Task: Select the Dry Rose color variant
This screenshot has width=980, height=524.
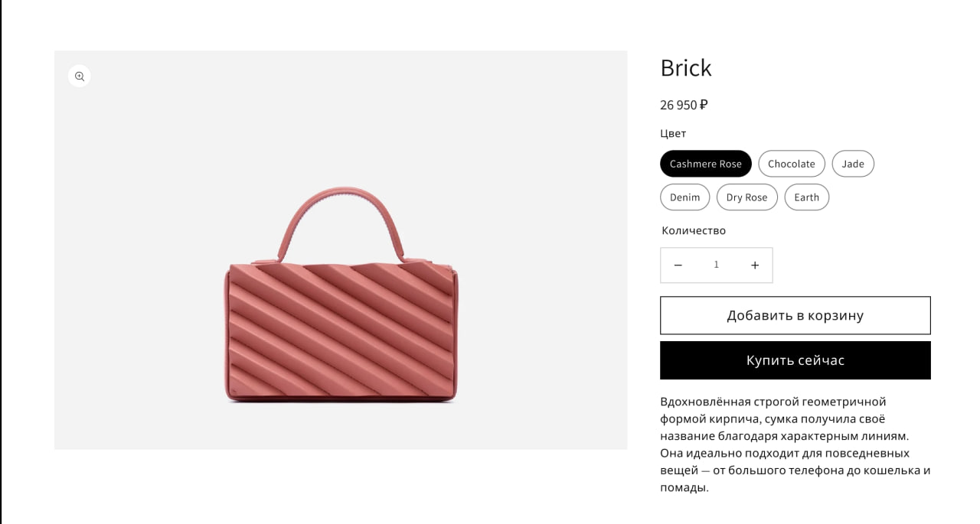Action: pyautogui.click(x=746, y=197)
